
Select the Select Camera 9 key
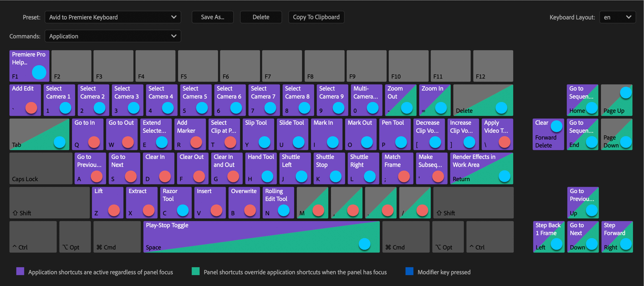coord(332,100)
